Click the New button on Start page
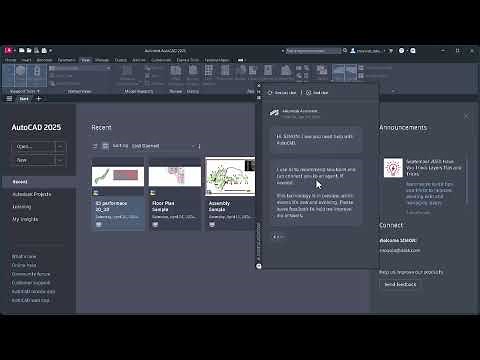This screenshot has width=480, height=360. point(33,160)
